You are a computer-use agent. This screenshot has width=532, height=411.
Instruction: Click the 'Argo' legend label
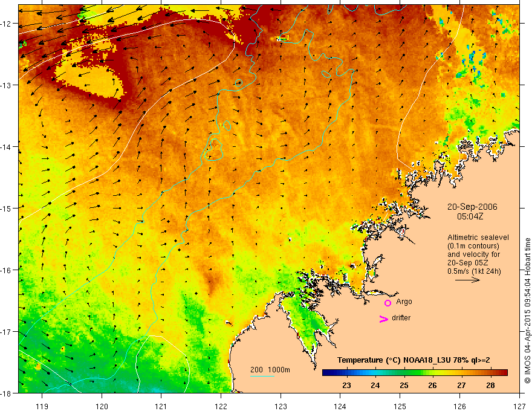click(404, 302)
